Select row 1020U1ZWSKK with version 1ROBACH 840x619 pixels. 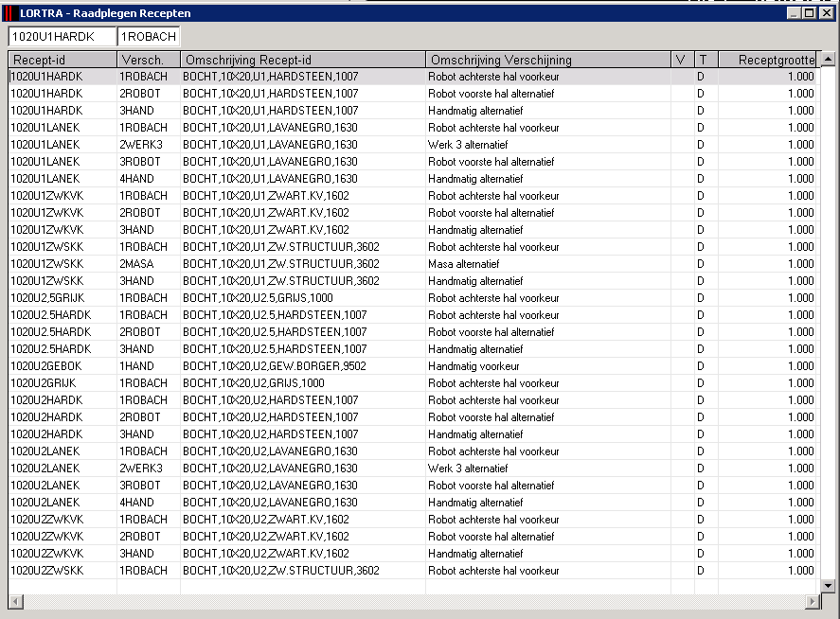(x=415, y=247)
